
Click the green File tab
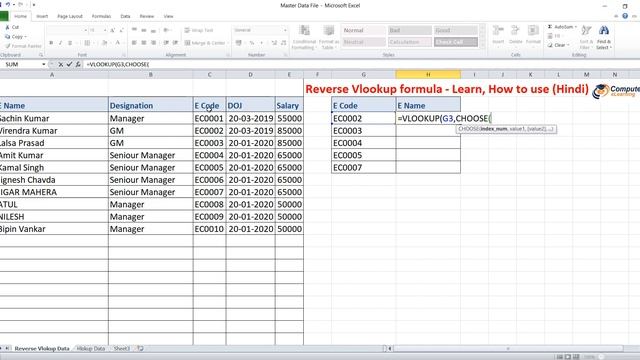click(4, 16)
